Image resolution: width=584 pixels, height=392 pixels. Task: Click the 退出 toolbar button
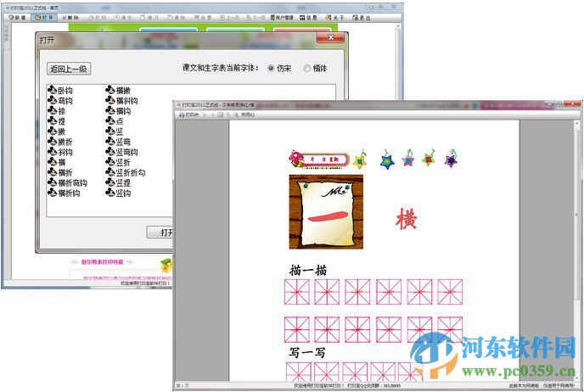click(362, 18)
